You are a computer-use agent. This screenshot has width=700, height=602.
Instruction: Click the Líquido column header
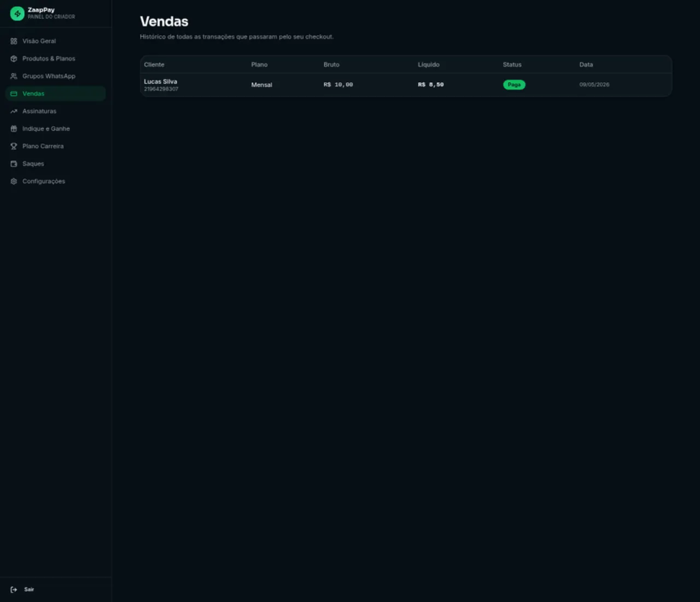[x=429, y=65]
